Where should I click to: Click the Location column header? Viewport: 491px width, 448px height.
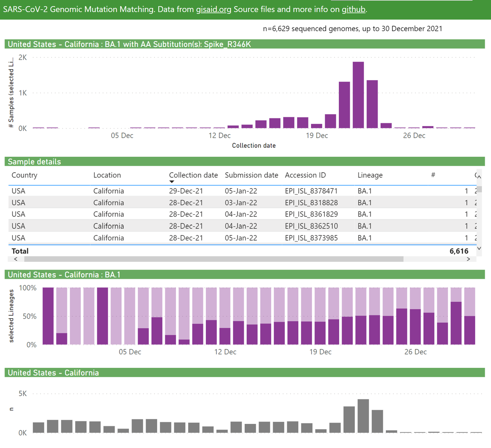pos(107,175)
